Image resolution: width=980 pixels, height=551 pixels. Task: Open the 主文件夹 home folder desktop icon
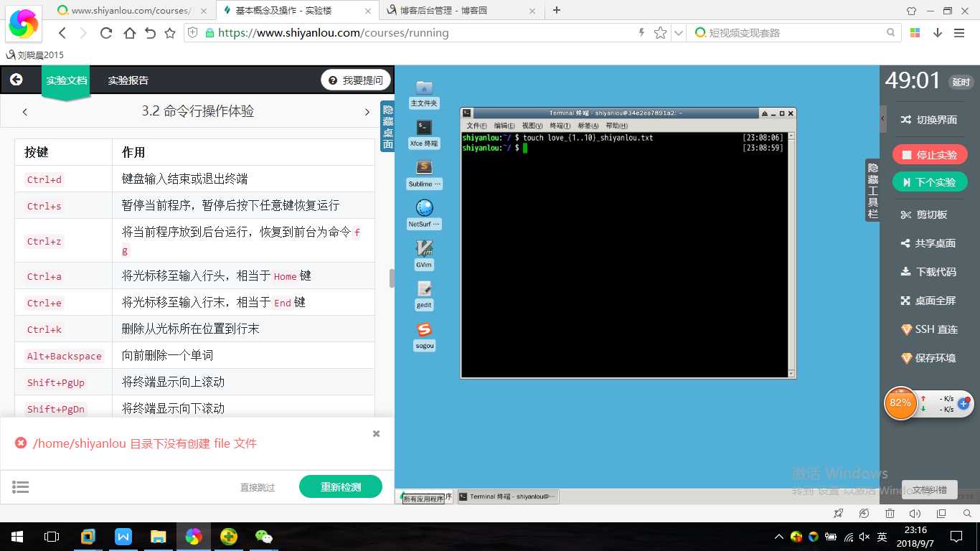[424, 94]
